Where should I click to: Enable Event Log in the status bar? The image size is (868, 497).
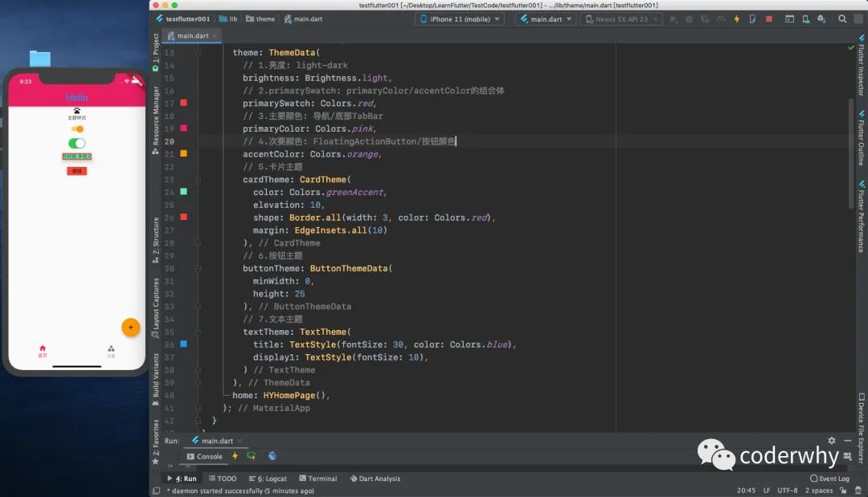point(829,478)
